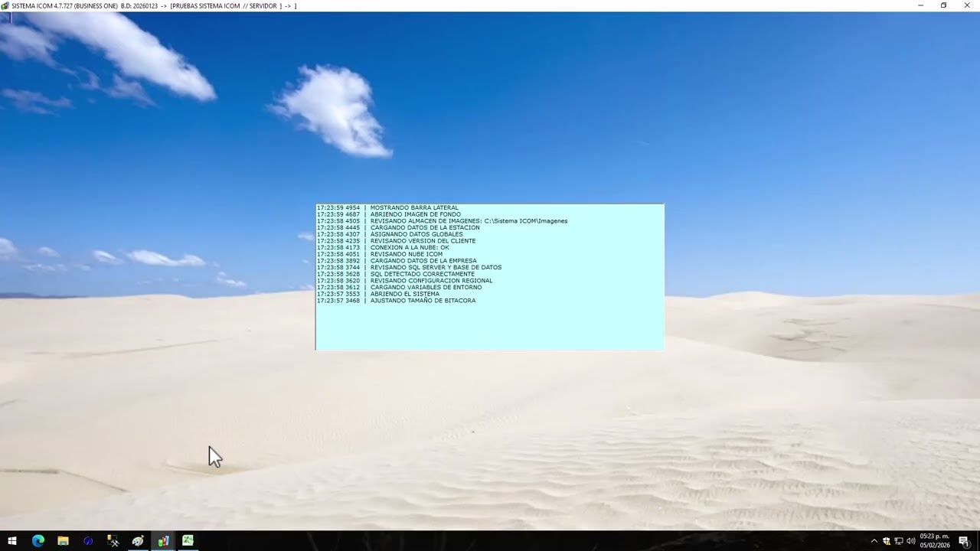This screenshot has height=551, width=980.
Task: Click log line 'MOSTRANDO BARRA LATERAL'
Action: click(x=387, y=207)
